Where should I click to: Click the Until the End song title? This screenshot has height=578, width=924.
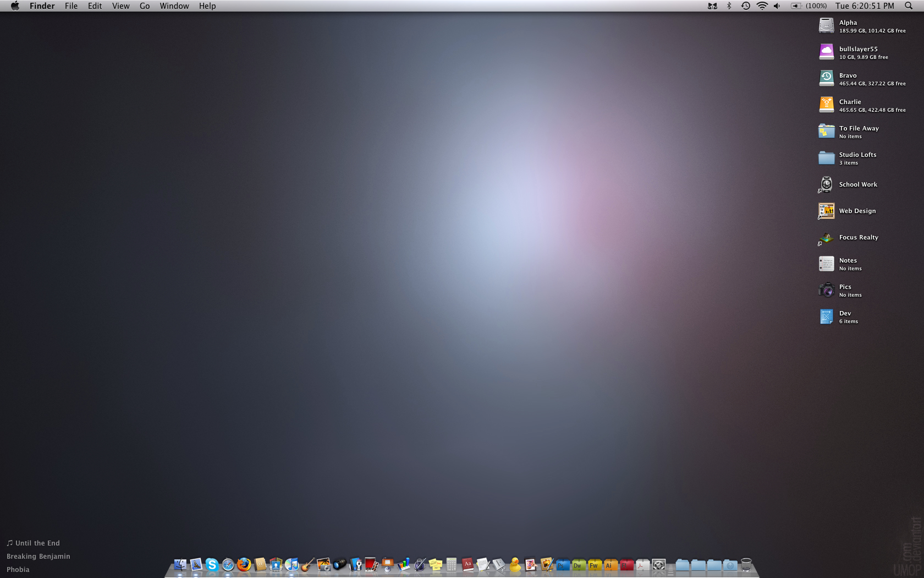pyautogui.click(x=37, y=543)
